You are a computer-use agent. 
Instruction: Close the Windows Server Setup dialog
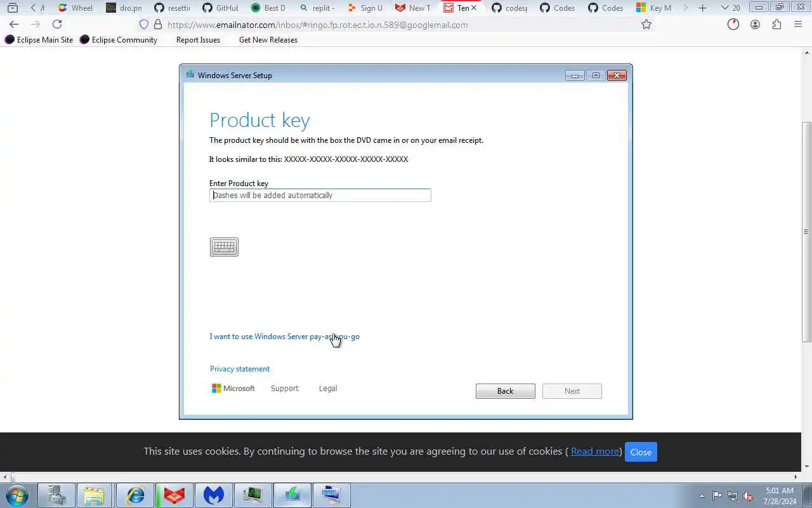(617, 75)
